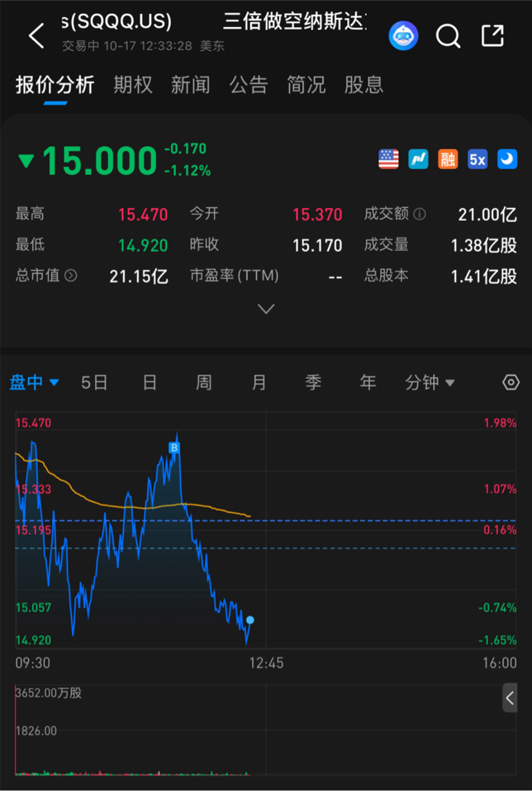
Task: Open the AI robot assistant icon
Action: 403,36
